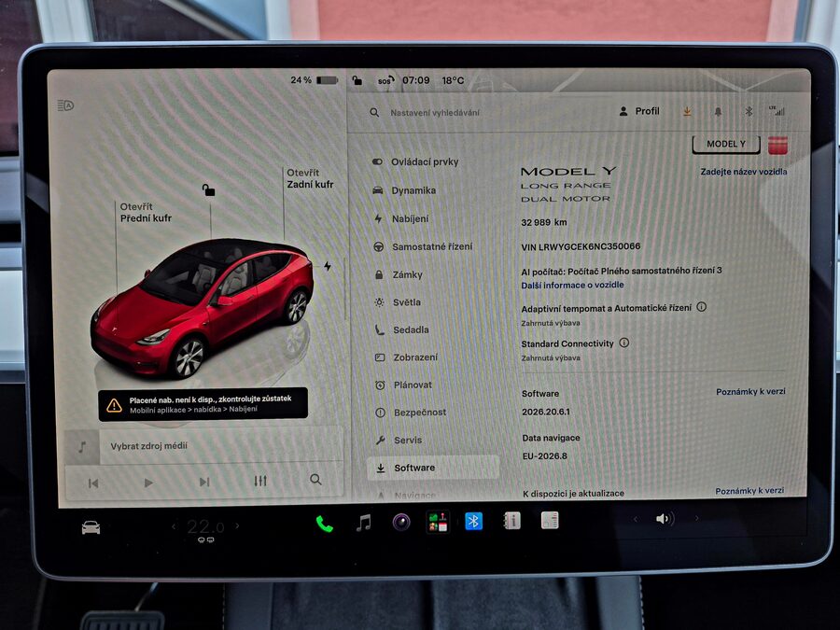Open the app launcher grid icon
840x630 pixels.
coord(438,522)
